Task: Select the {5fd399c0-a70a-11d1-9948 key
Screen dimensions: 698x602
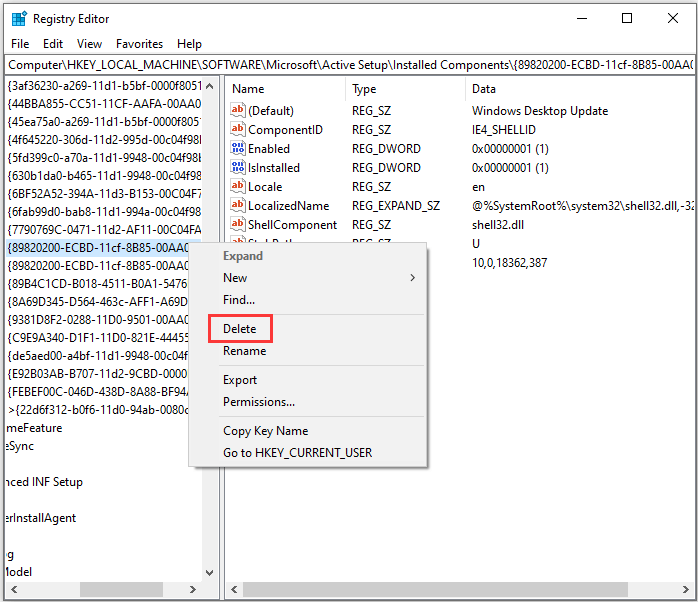Action: tap(105, 158)
